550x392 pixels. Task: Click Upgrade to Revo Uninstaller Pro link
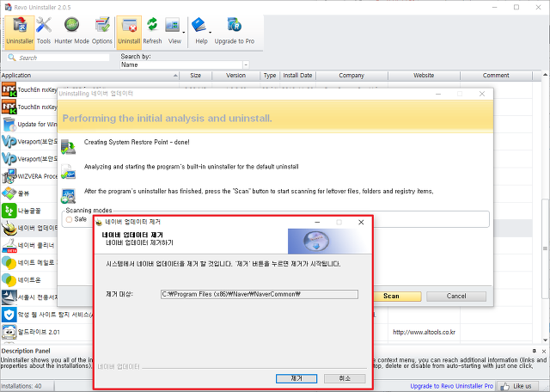(451, 386)
